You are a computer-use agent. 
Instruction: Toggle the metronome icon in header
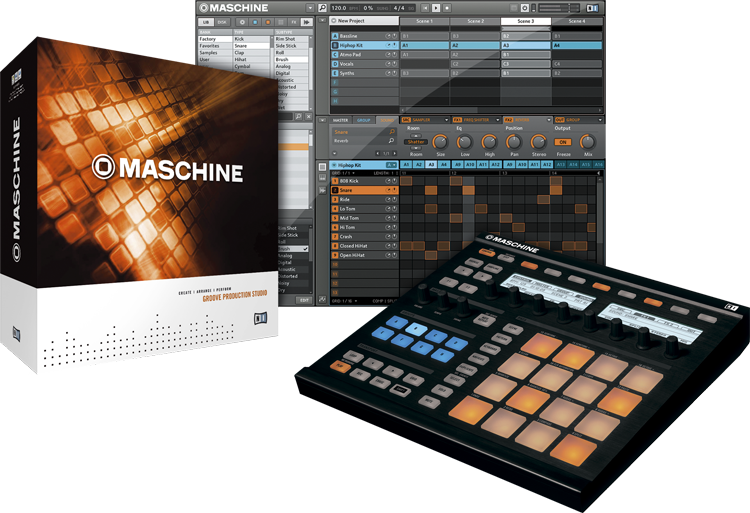tap(525, 8)
